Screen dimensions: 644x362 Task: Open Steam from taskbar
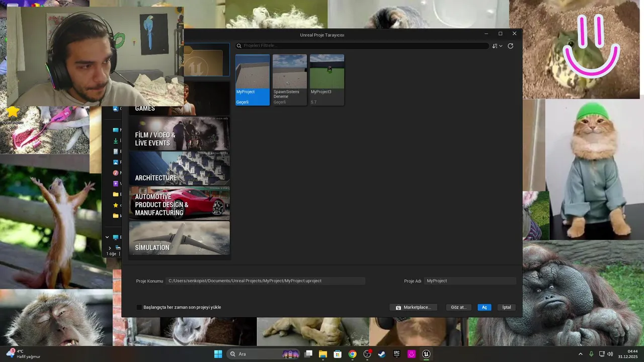(x=382, y=354)
